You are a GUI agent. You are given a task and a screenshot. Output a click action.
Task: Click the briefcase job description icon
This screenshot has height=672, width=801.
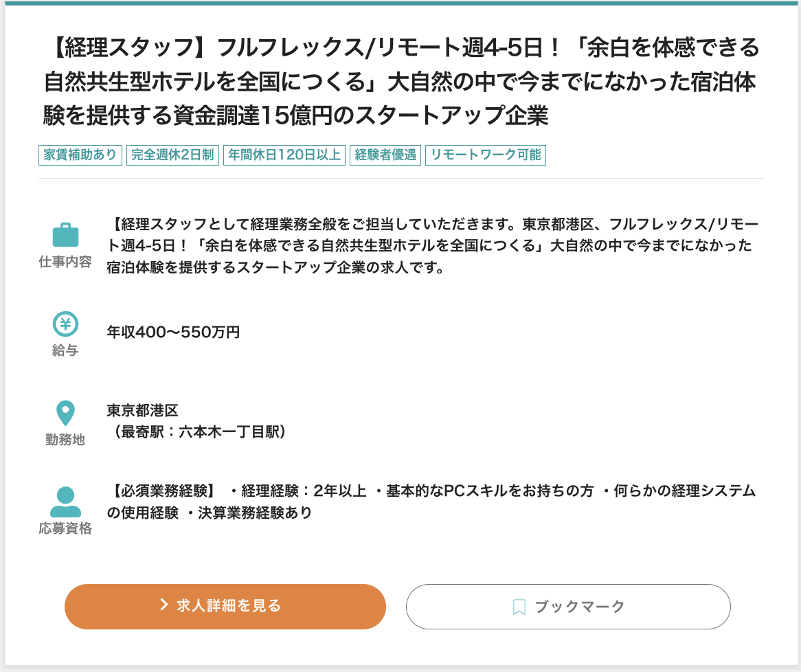click(65, 235)
